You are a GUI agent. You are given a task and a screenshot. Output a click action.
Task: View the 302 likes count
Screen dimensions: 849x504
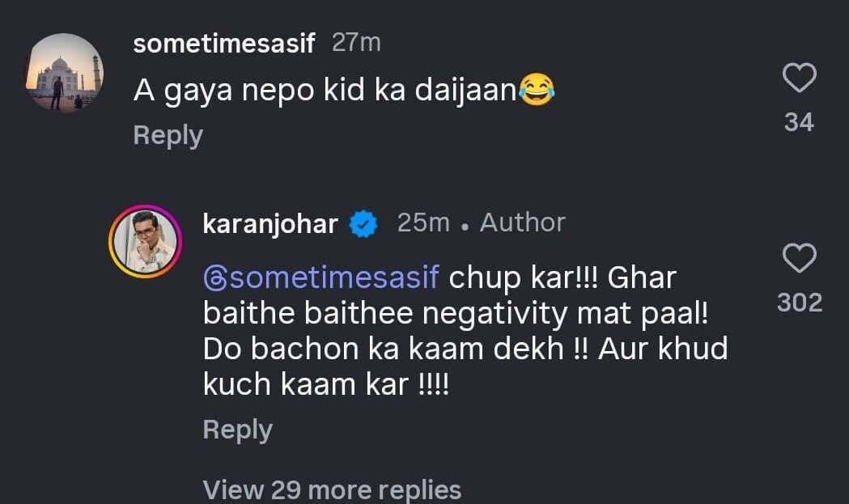[799, 303]
